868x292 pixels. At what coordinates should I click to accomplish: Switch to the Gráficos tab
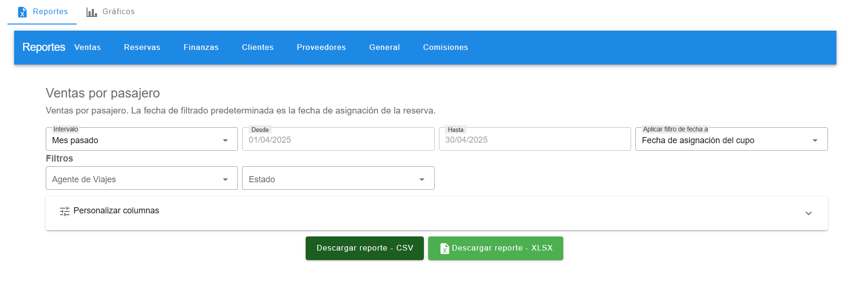[x=111, y=12]
